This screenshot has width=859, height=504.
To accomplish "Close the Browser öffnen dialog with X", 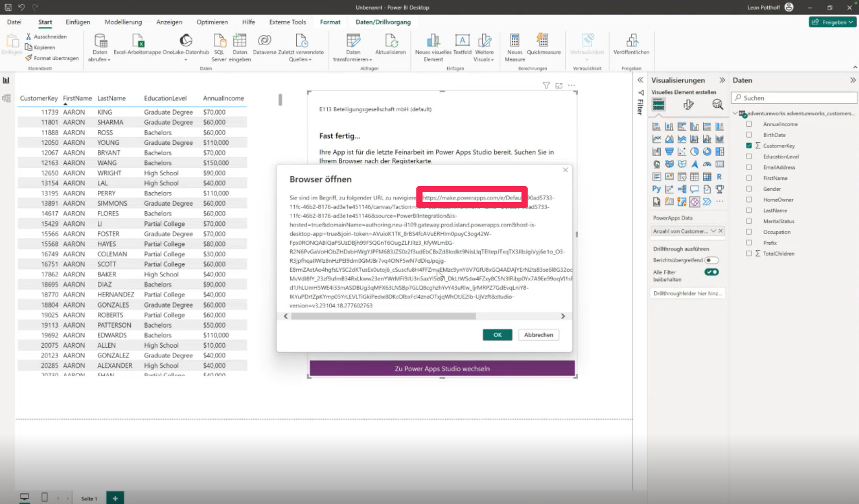I will point(565,170).
